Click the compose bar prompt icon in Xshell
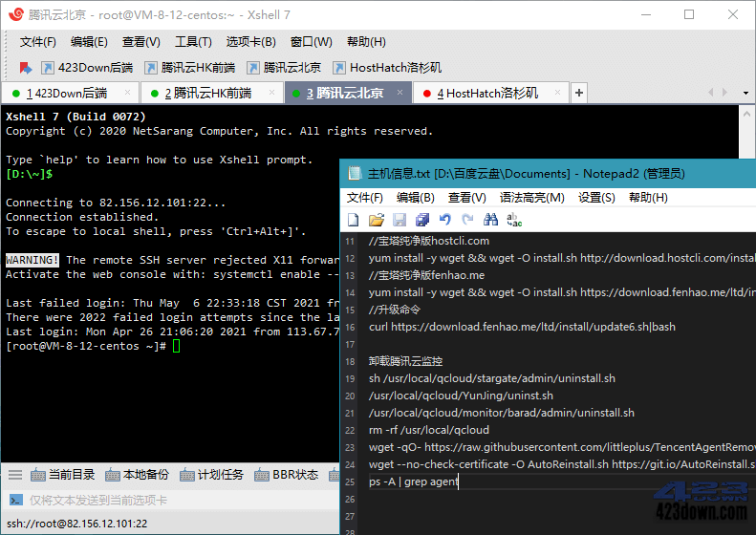The height and width of the screenshot is (535, 756). [x=16, y=500]
